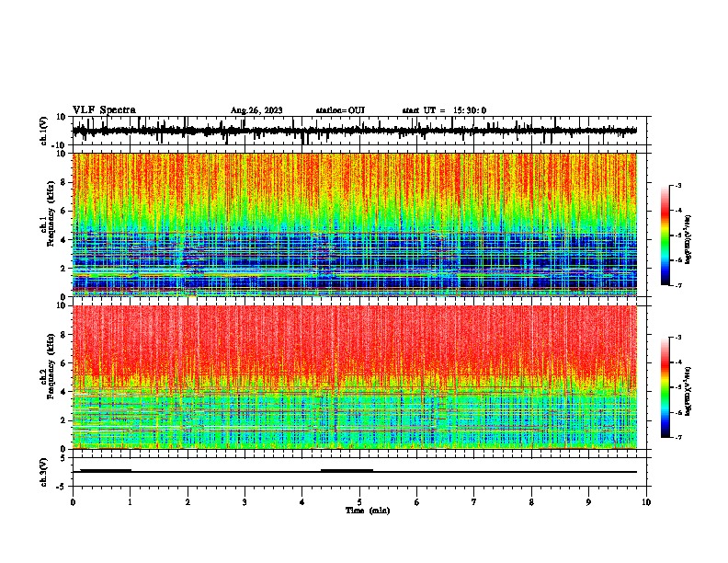Click the 'VLF Spectra' title text

click(x=104, y=110)
